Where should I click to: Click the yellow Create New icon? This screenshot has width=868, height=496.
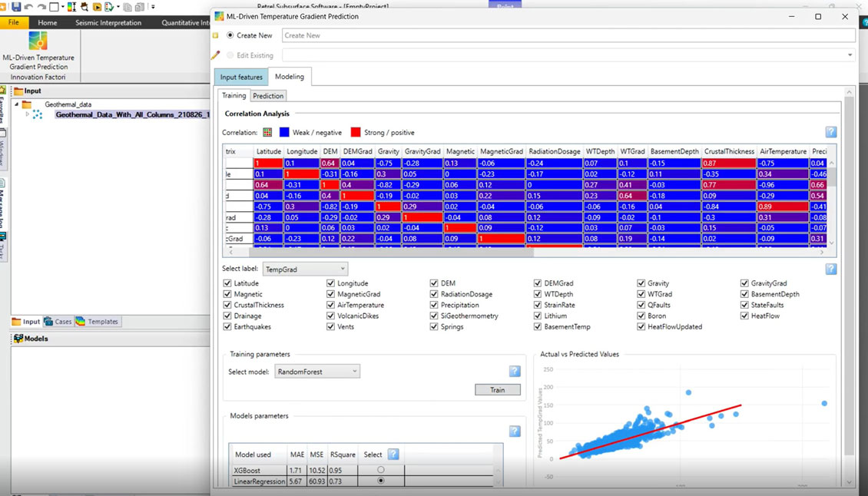[215, 35]
